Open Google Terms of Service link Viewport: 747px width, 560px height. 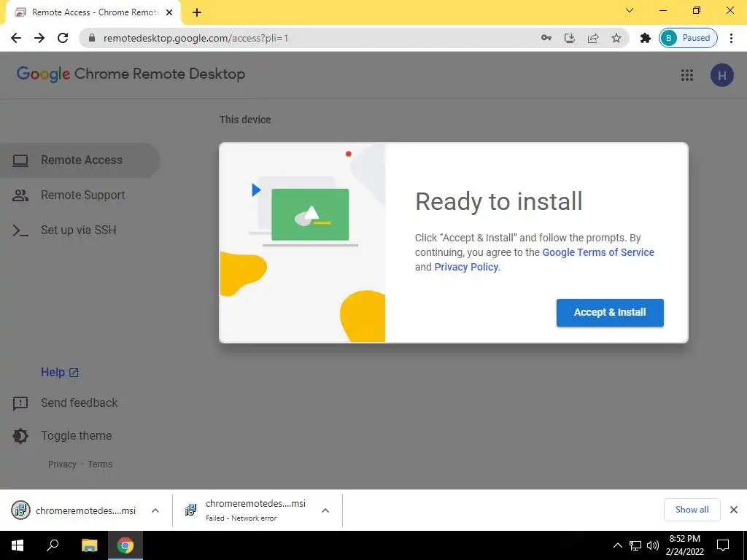(598, 252)
